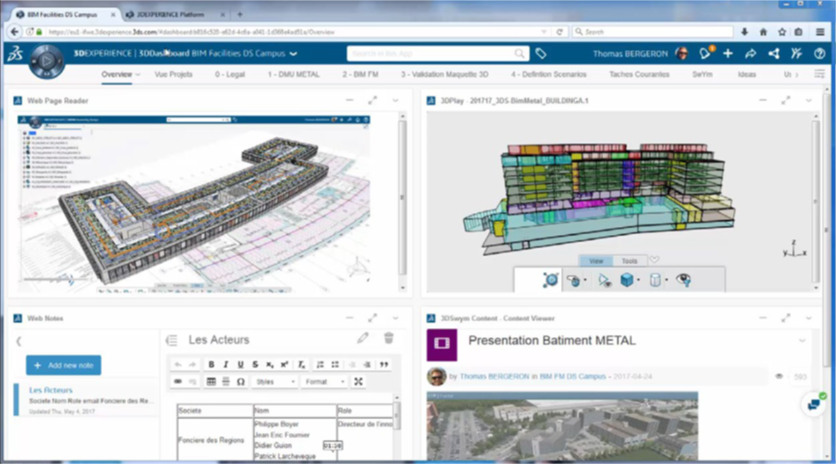Expand the dashboard title dropdown chevron
This screenshot has width=836, height=464.
pos(293,53)
